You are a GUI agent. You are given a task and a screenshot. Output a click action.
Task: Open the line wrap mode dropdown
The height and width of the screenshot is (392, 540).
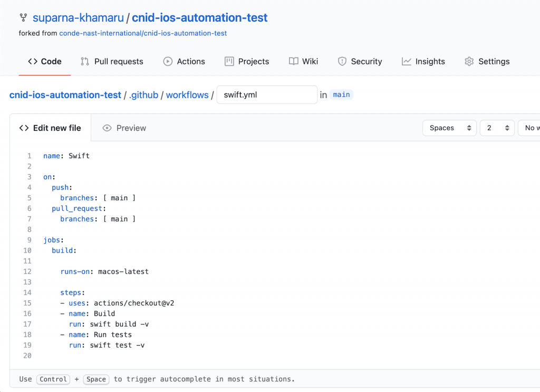click(529, 128)
